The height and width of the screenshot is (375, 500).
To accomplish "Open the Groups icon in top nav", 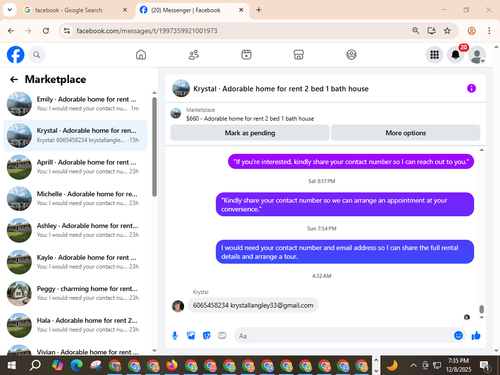I will coord(351,55).
